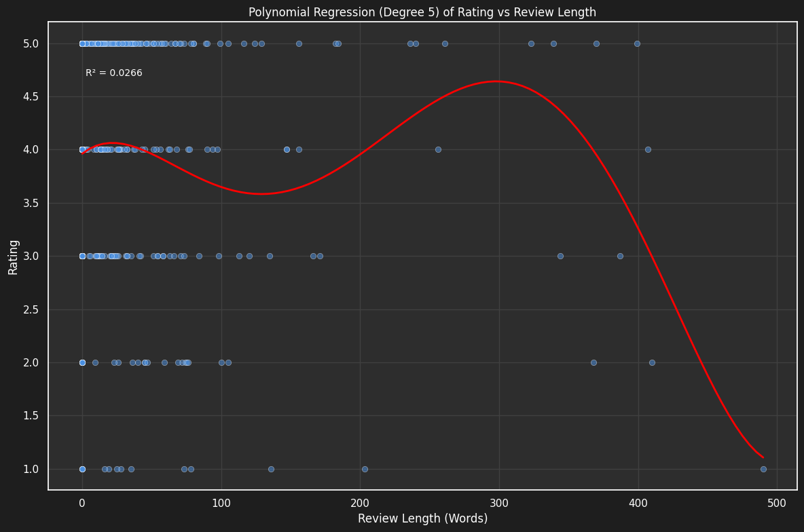Select the rating-1 point near 205 words
This screenshot has height=532, width=804.
364,468
